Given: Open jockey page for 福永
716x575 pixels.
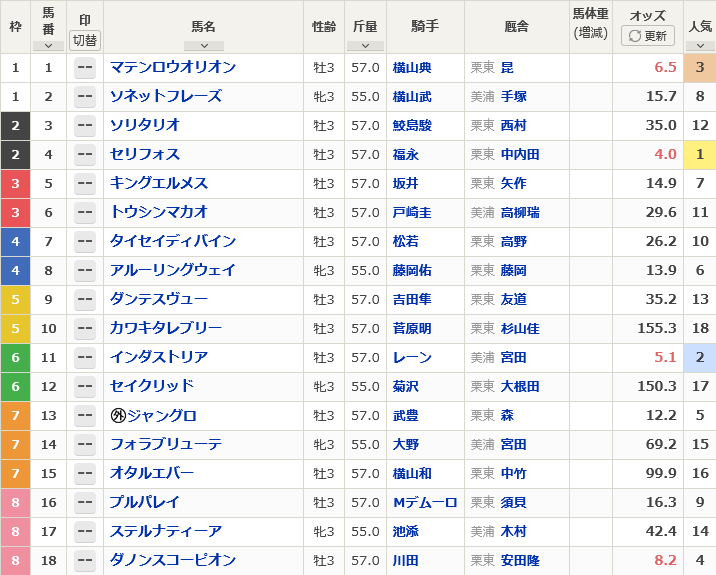Looking at the screenshot, I should click(405, 154).
